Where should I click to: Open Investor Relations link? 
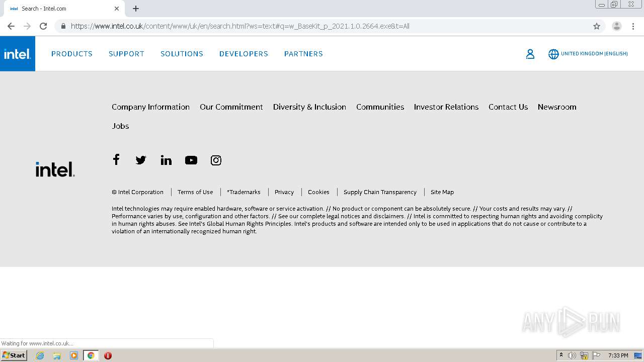[x=446, y=107]
